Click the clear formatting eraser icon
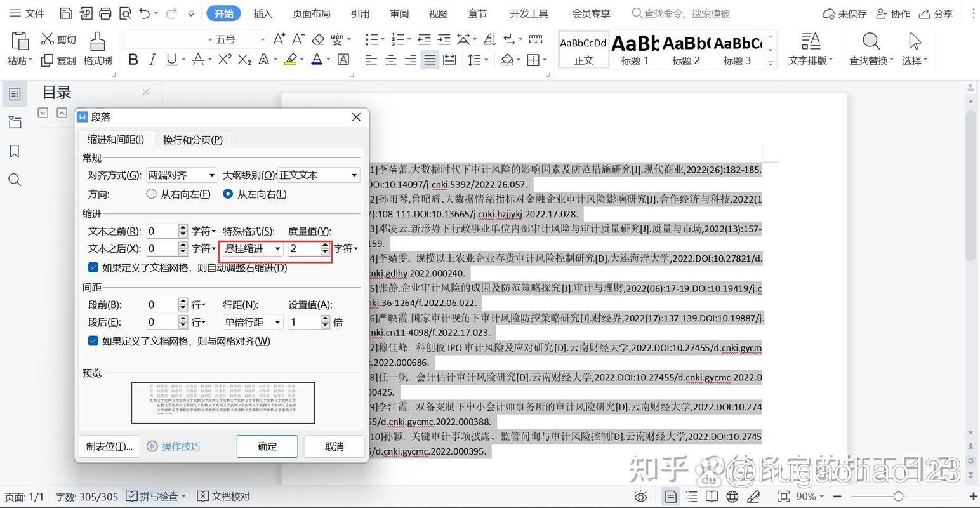Viewport: 980px width, 508px height. 318,39
